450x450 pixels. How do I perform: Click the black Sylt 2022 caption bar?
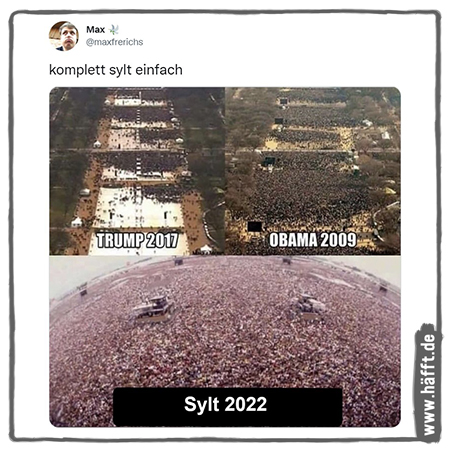(228, 407)
